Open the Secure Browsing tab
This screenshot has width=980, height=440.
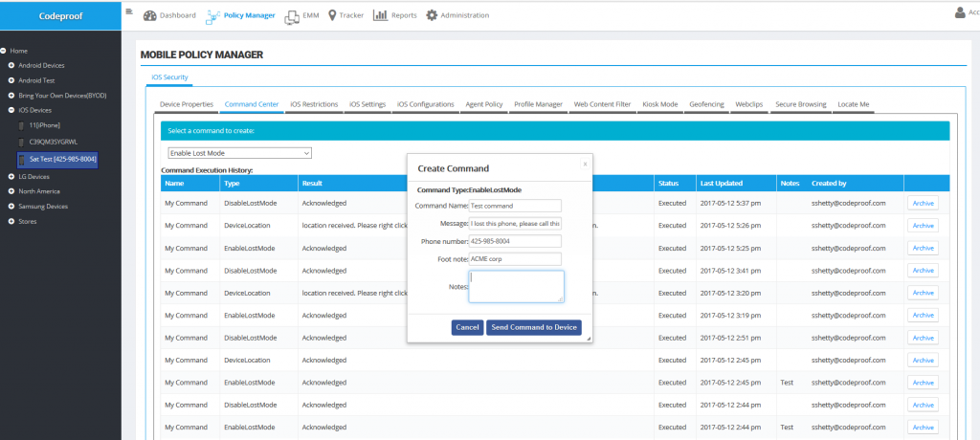[801, 104]
